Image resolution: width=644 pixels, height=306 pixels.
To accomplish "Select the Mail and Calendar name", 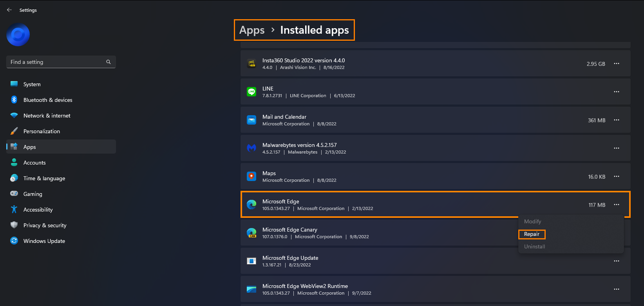I will (x=284, y=117).
